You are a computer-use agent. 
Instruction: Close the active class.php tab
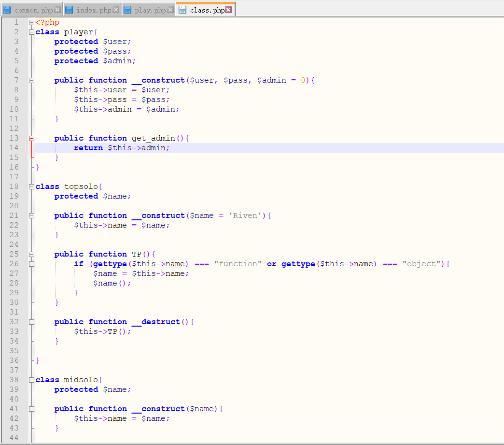pyautogui.click(x=228, y=10)
